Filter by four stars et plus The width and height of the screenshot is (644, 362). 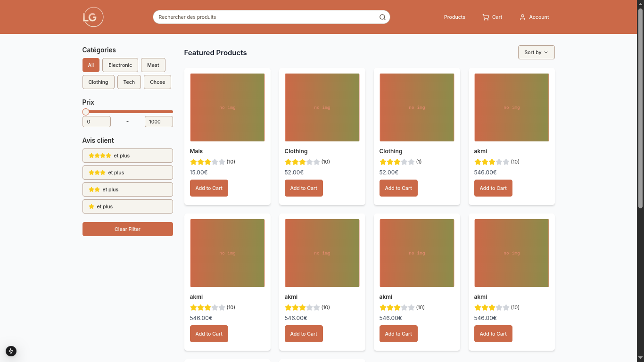pyautogui.click(x=127, y=156)
